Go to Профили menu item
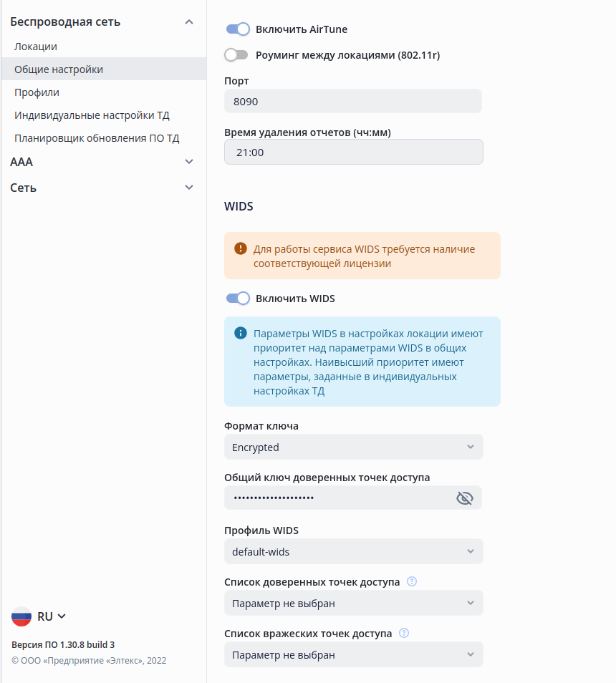 (x=37, y=92)
